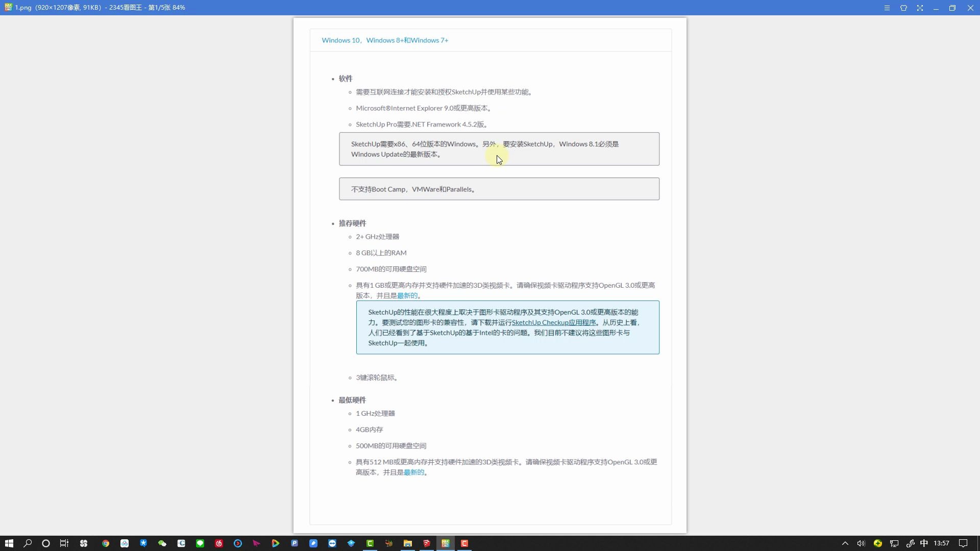
Task: Open the blue pencil note app
Action: pyautogui.click(x=313, y=543)
